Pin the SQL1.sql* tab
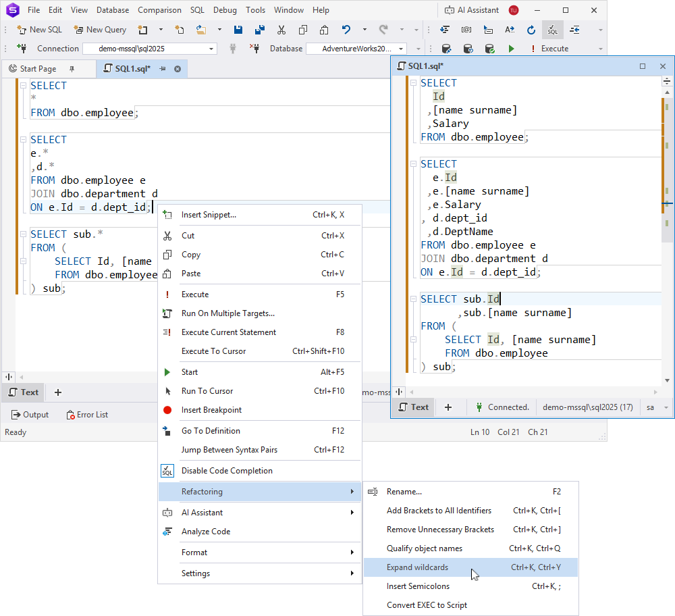This screenshot has width=675, height=616. tap(163, 69)
